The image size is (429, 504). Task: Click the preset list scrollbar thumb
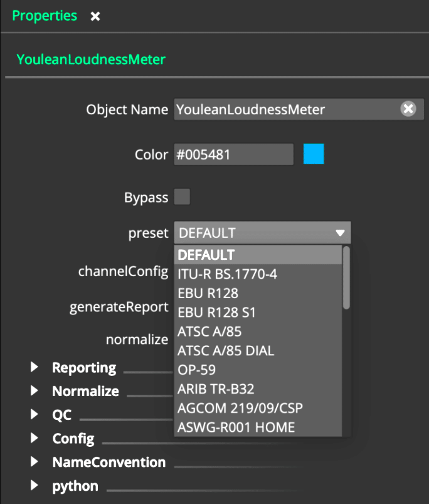346,277
